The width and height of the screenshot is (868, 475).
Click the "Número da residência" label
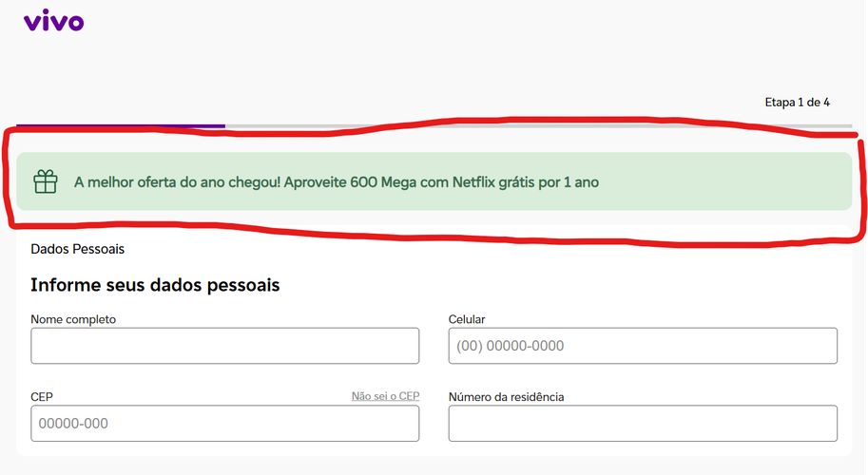point(506,396)
